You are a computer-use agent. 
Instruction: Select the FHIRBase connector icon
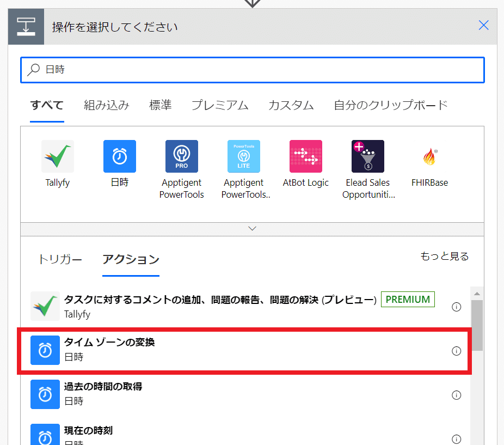[x=430, y=156]
